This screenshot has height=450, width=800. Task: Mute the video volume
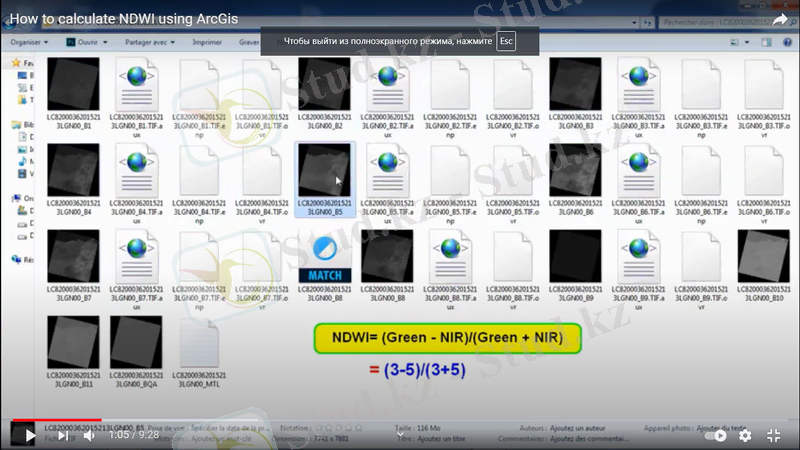tap(89, 436)
